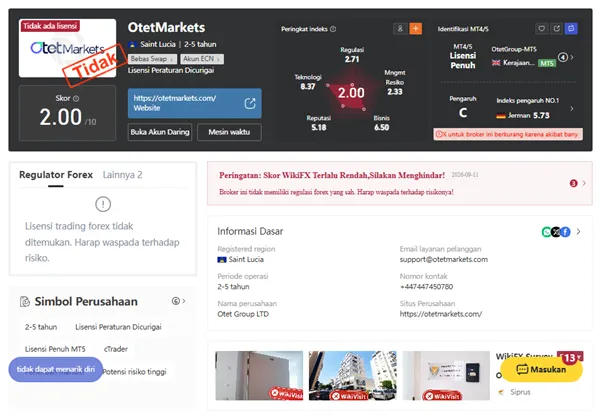
Task: Expand Informasi Dasar social links chevron
Action: 578,232
